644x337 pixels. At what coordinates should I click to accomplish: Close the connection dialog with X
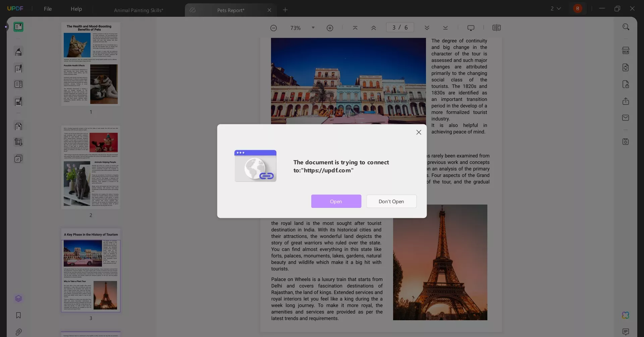419,132
